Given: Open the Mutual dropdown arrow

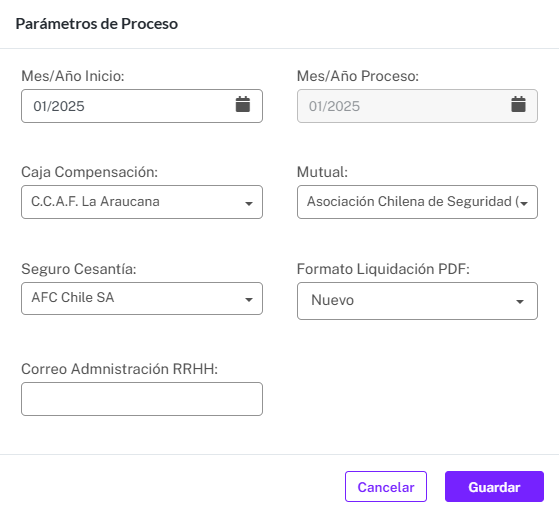Looking at the screenshot, I should pos(524,204).
